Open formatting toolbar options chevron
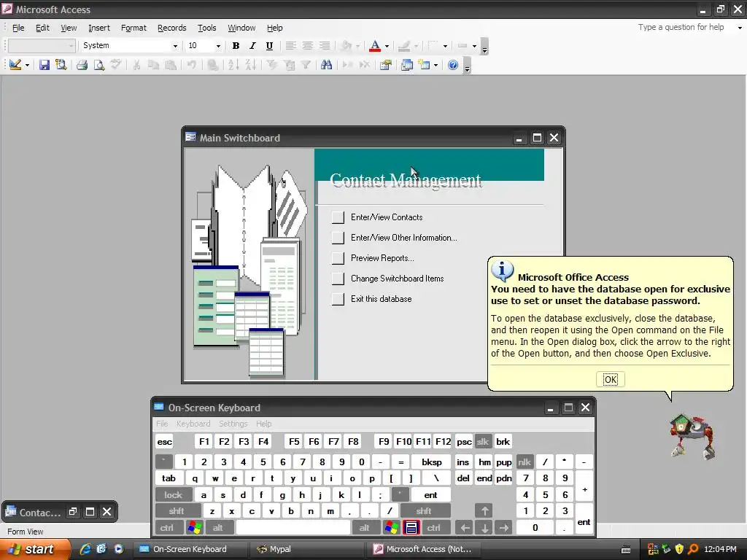The image size is (747, 560). click(484, 46)
